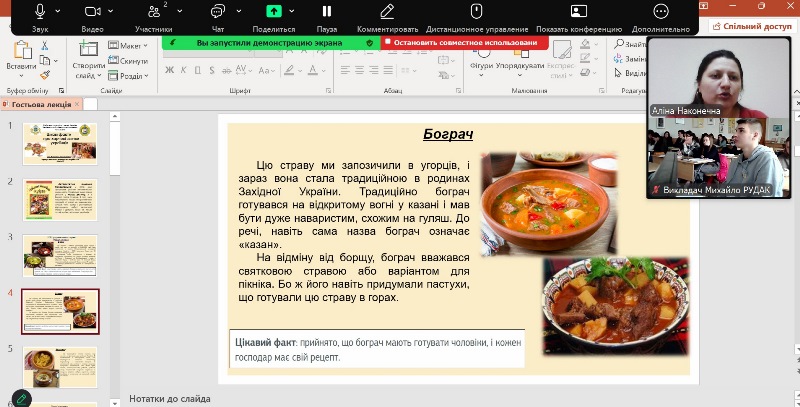Pause screen sharing with Пауза button

(326, 11)
